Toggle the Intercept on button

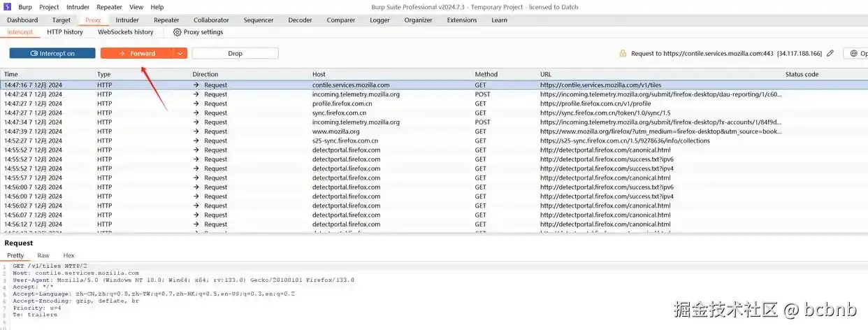tap(52, 53)
